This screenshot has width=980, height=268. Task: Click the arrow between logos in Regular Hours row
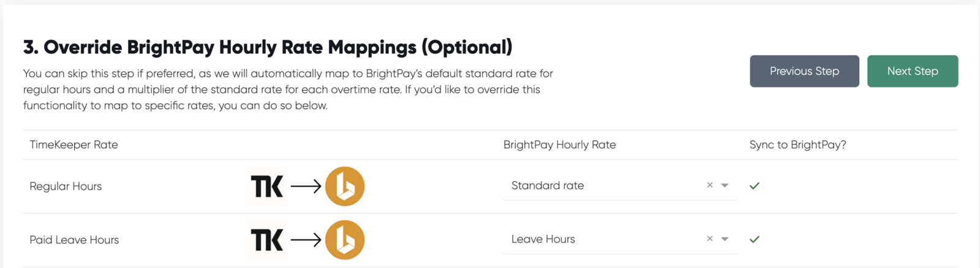(x=306, y=186)
